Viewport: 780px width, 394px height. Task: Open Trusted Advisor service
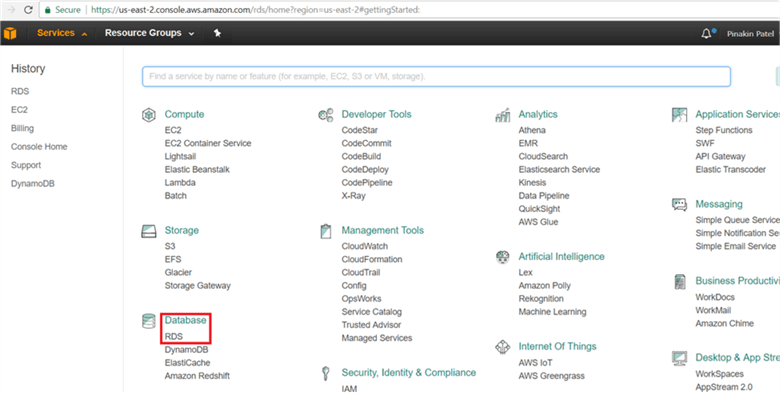[x=371, y=325]
